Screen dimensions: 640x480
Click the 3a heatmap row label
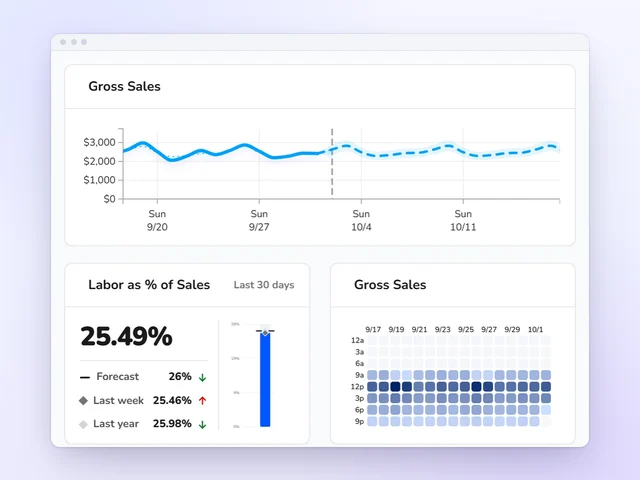click(x=360, y=352)
